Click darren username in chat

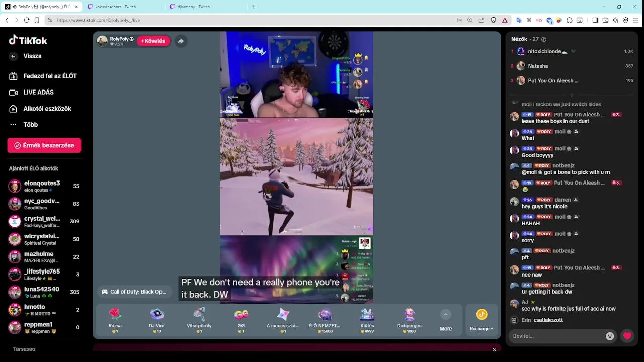562,200
